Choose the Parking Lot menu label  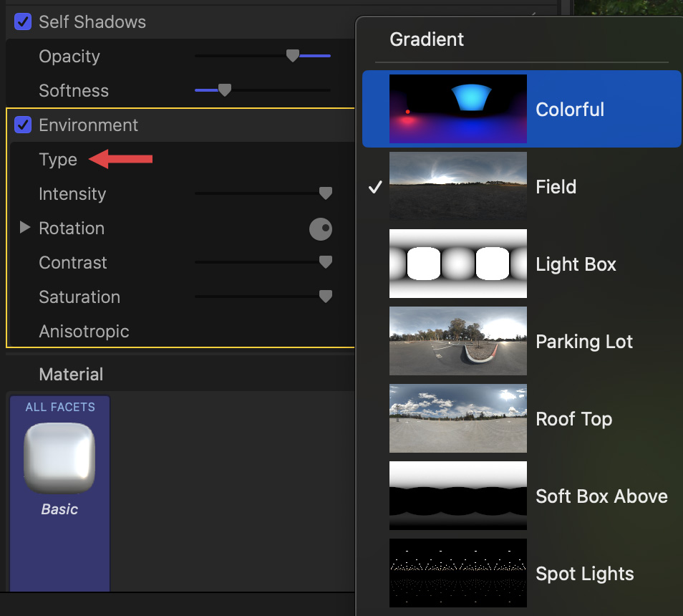coord(584,342)
